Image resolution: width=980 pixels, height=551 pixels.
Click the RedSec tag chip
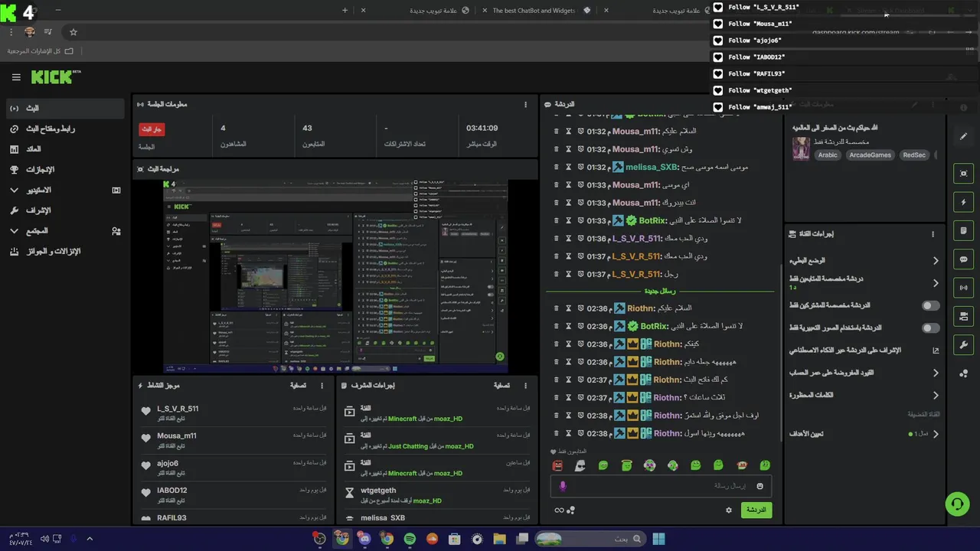(914, 155)
